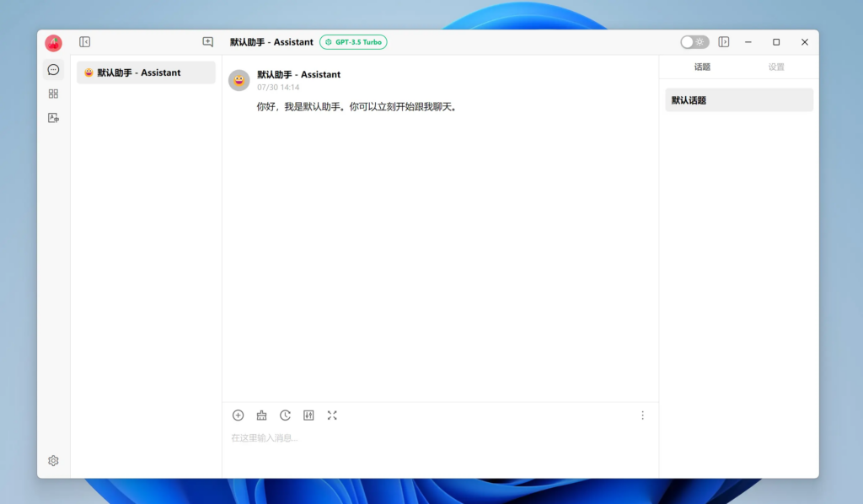Open the chat view from the left sidebar
The width and height of the screenshot is (863, 504).
[x=53, y=70]
